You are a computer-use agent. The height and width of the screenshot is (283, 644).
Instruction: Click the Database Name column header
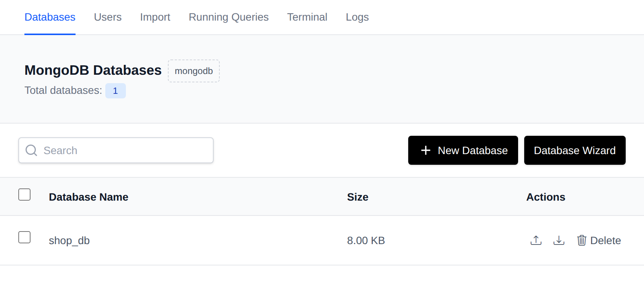pos(89,197)
